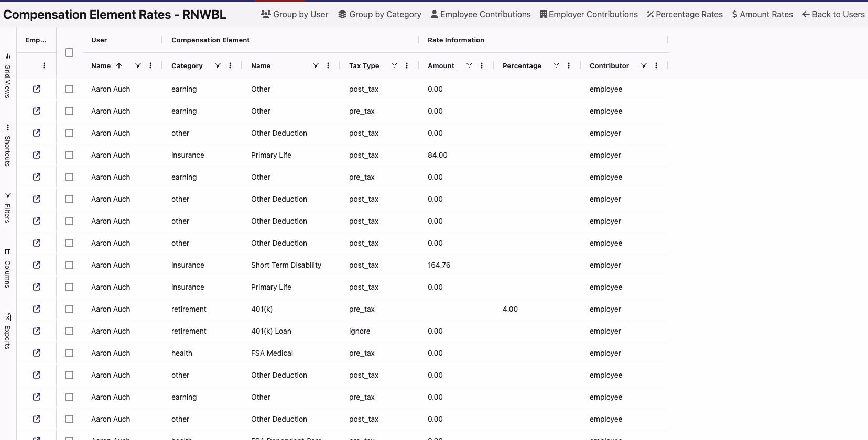Open column menu for Percentage column
Screen dimensions: 868x440
tap(569, 65)
